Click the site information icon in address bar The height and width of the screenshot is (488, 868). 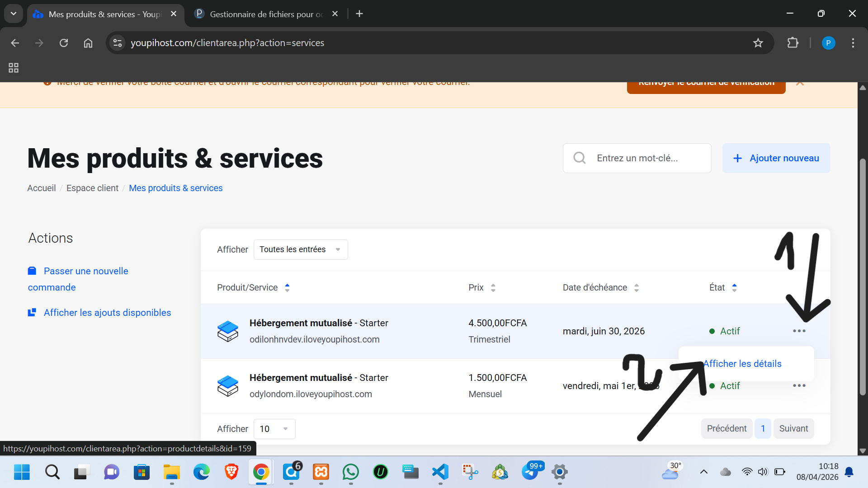click(x=118, y=43)
